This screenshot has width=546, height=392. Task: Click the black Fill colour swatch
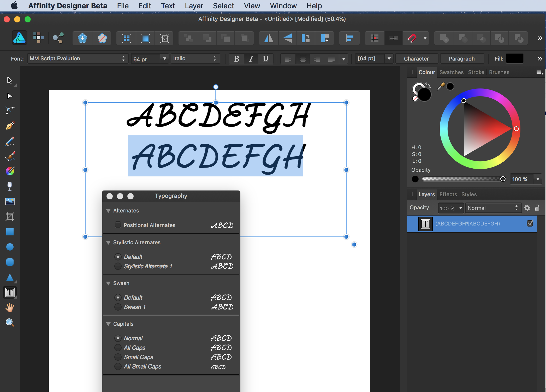(x=514, y=58)
